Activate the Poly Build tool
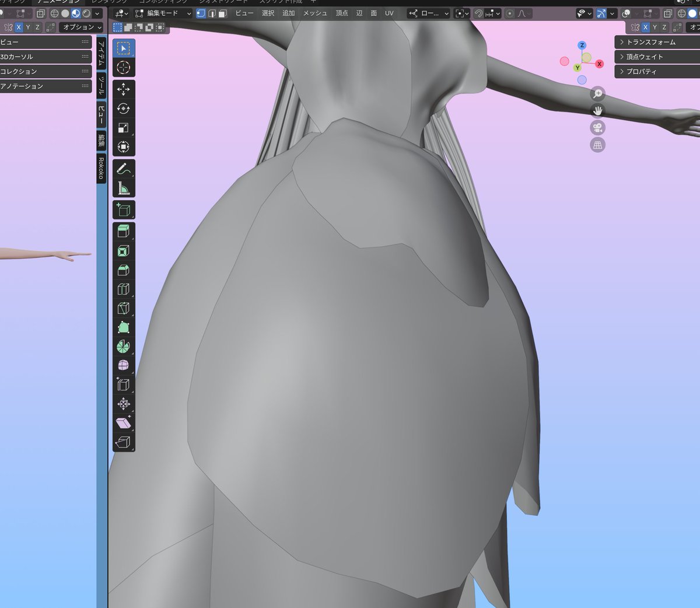The width and height of the screenshot is (700, 608). pyautogui.click(x=123, y=327)
